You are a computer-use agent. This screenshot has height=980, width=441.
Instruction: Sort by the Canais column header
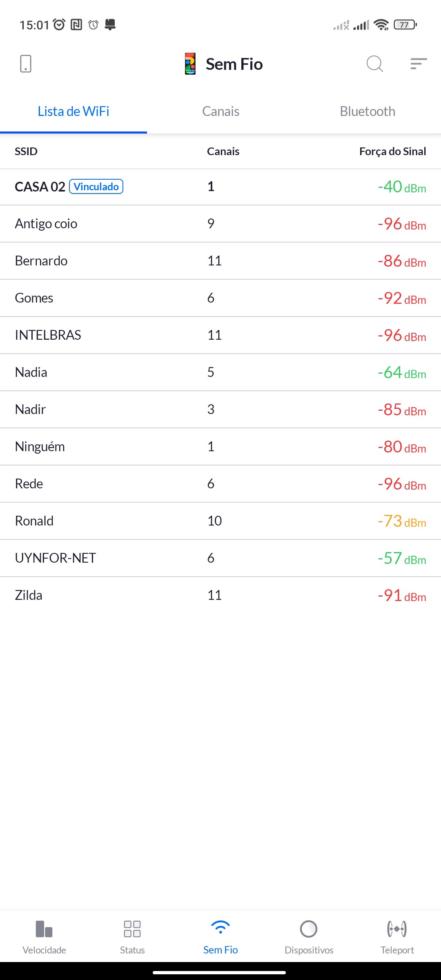tap(223, 151)
